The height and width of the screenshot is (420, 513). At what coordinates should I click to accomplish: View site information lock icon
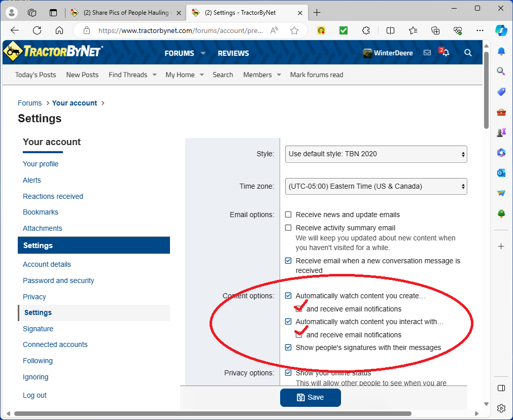click(87, 30)
